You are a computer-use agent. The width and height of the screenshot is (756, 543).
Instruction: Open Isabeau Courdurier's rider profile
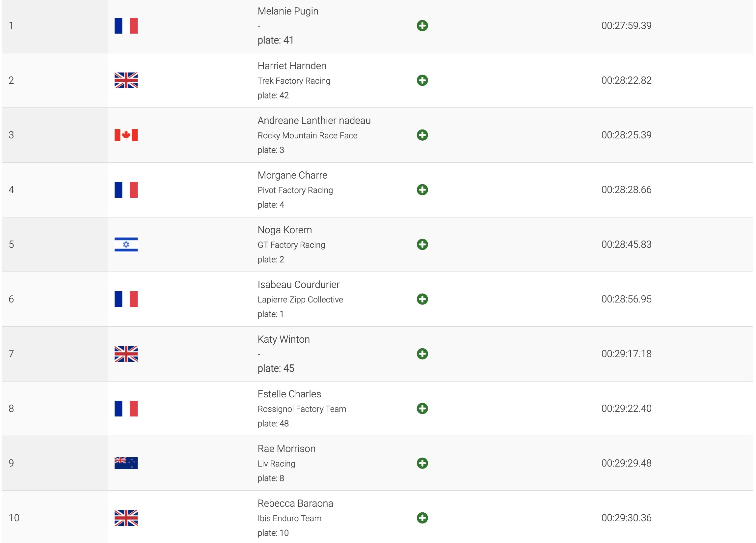[298, 285]
